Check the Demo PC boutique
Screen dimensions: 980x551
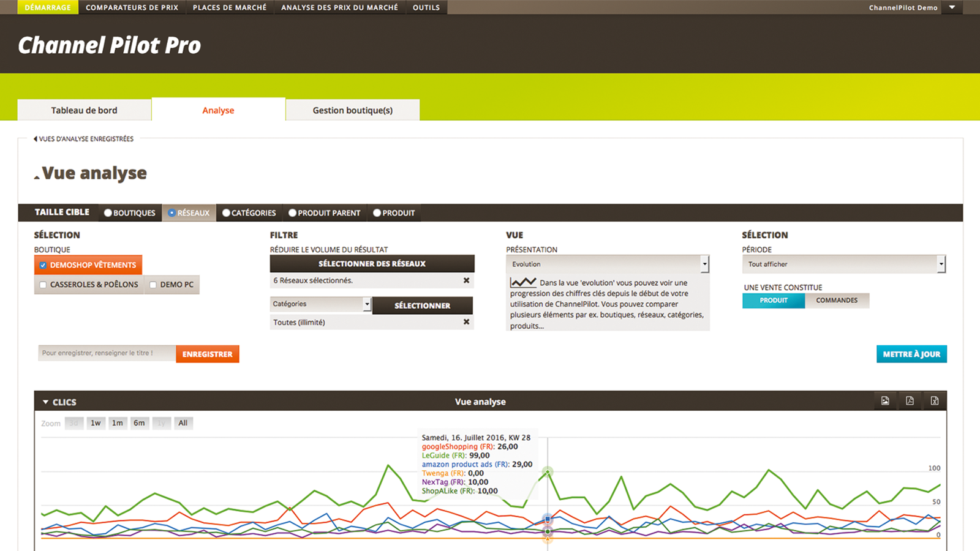coord(153,285)
